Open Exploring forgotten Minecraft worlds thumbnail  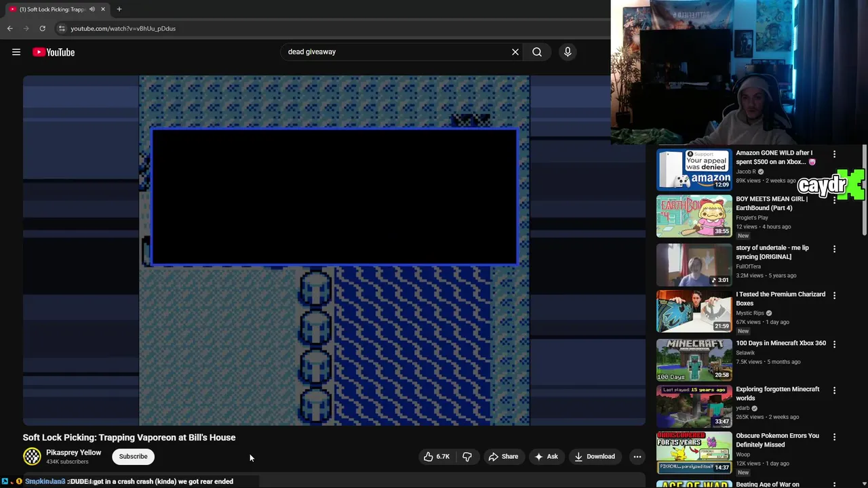[x=694, y=407]
